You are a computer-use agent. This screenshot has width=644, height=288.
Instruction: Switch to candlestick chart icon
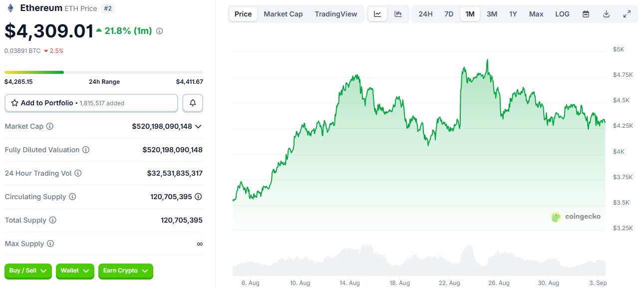(398, 14)
